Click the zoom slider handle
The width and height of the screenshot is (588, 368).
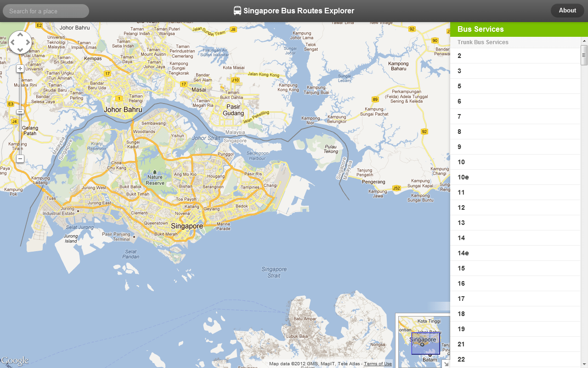20,112
